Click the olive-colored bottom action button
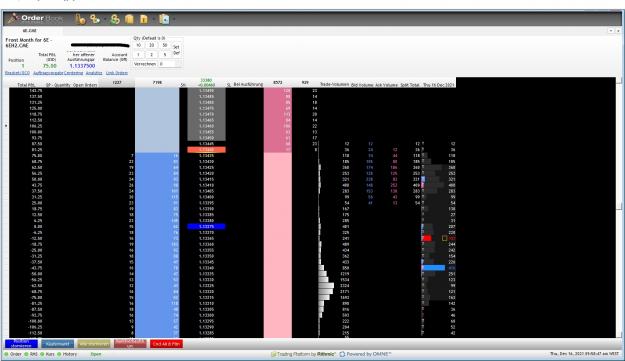The height and width of the screenshot is (361, 625). click(94, 344)
